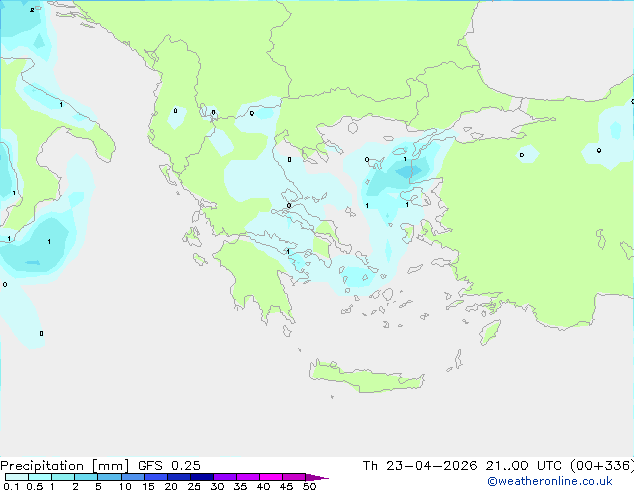Click the 1–2 mm legend swatch
Screen dimensions: 634x490
[x=63, y=477]
